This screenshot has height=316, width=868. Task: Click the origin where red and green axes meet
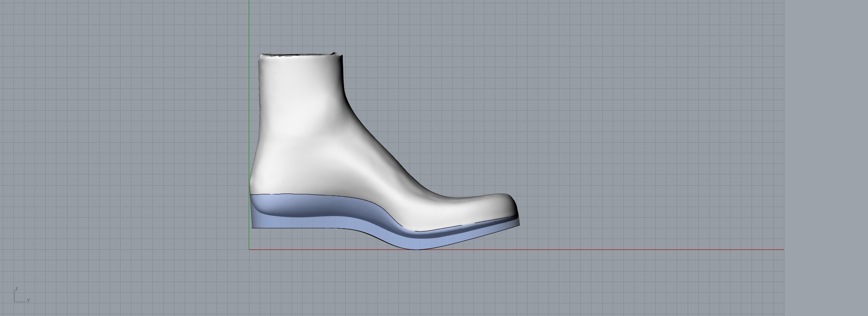(x=249, y=250)
